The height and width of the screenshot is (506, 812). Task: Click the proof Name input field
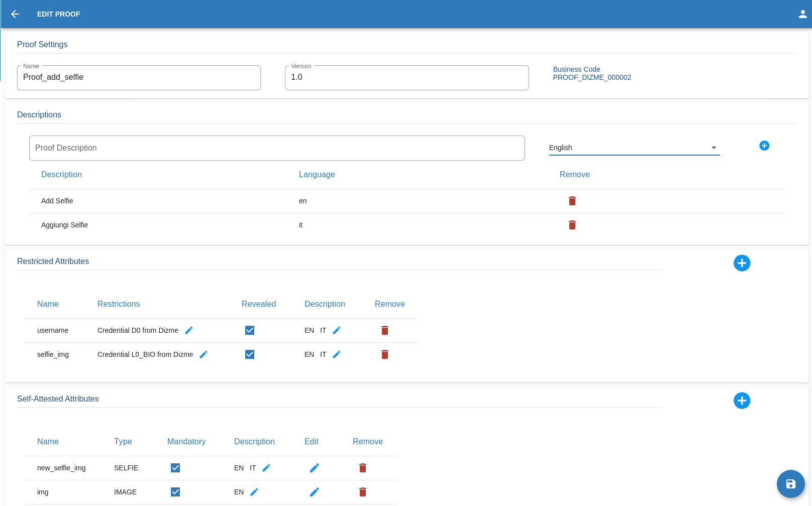click(x=139, y=78)
